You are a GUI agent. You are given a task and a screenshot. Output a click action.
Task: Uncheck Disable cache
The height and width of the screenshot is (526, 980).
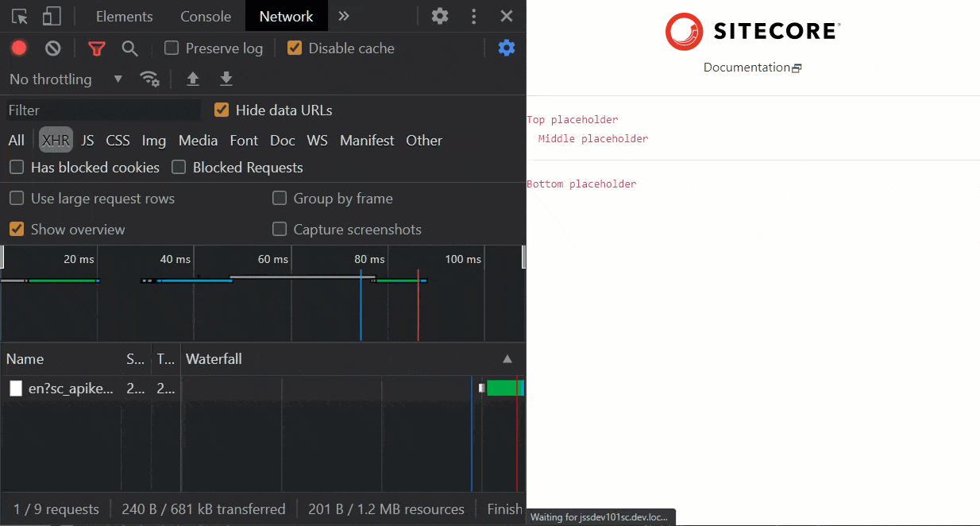coord(295,48)
